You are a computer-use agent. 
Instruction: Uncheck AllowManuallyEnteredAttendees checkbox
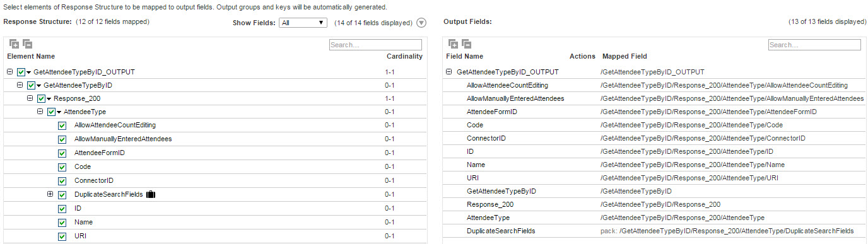pos(62,139)
